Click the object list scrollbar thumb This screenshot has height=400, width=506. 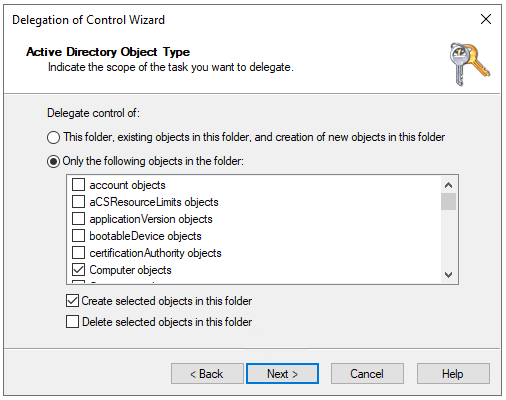tap(448, 202)
